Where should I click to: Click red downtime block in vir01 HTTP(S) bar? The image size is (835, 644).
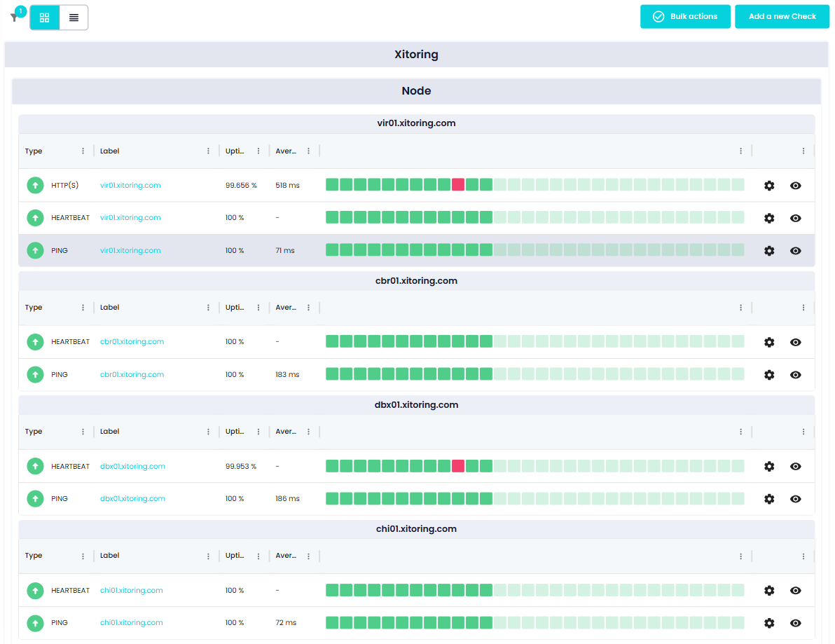pyautogui.click(x=458, y=185)
